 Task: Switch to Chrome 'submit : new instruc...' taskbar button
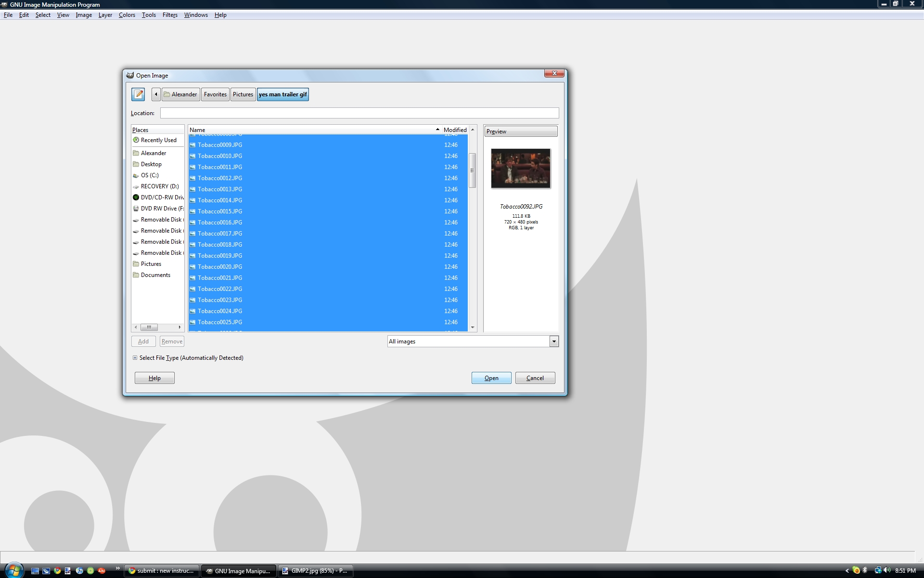click(162, 571)
